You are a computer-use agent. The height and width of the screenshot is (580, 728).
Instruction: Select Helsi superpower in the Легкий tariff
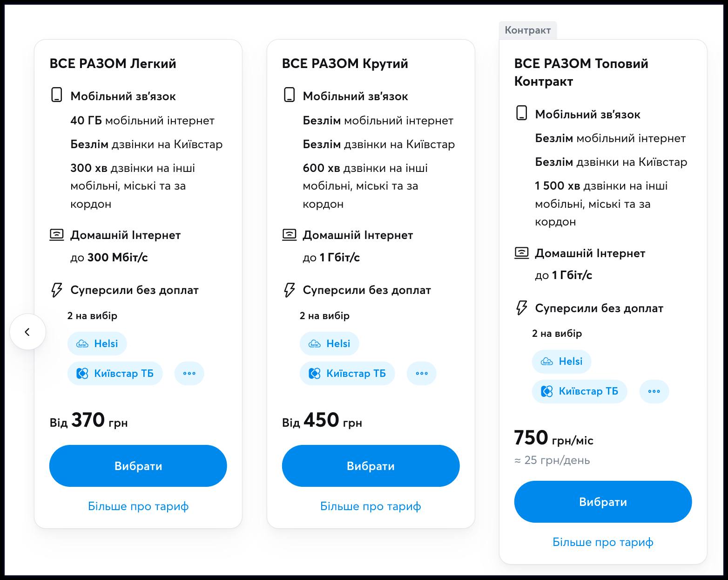tap(97, 344)
